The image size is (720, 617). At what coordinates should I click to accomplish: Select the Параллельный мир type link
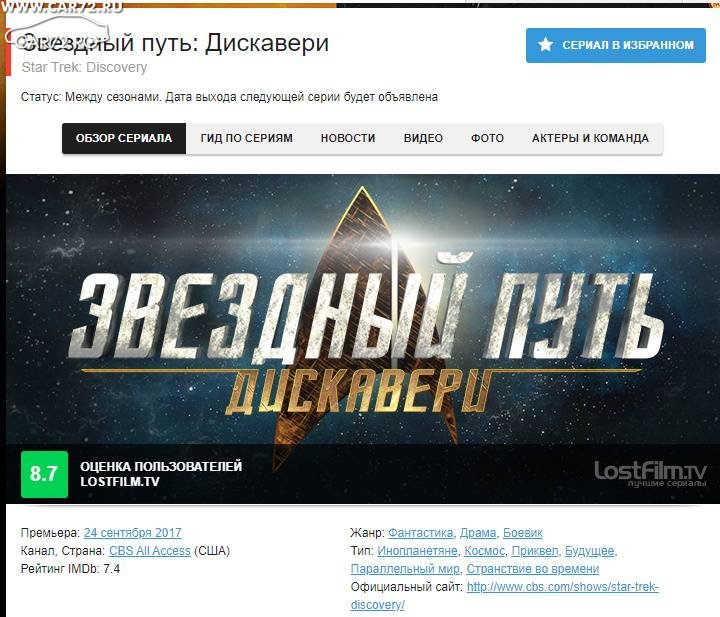(x=405, y=568)
